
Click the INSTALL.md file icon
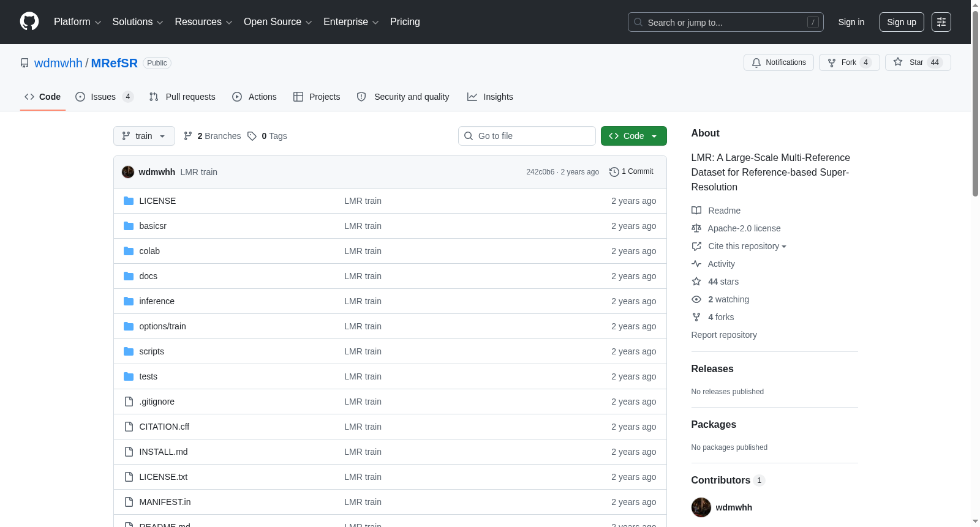[x=129, y=452]
